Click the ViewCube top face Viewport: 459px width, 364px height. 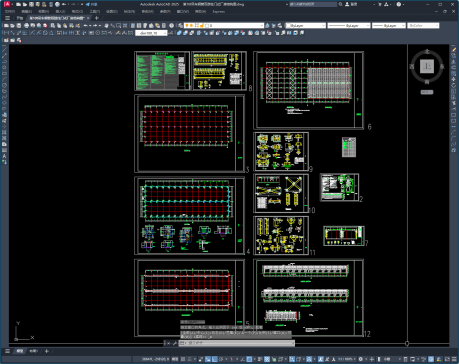pyautogui.click(x=427, y=66)
